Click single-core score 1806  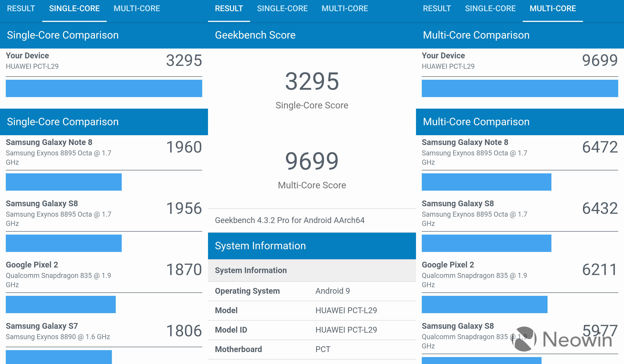click(x=184, y=331)
